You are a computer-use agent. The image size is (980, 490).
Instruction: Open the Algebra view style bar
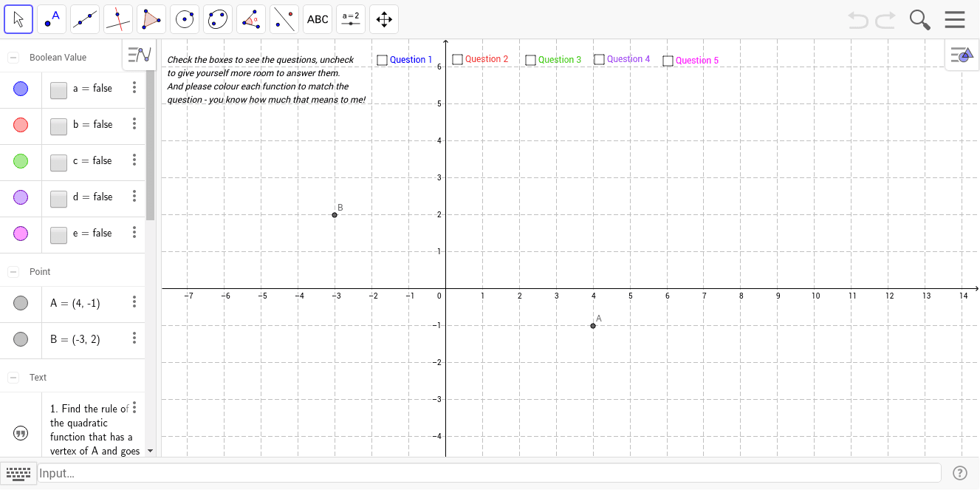click(139, 55)
